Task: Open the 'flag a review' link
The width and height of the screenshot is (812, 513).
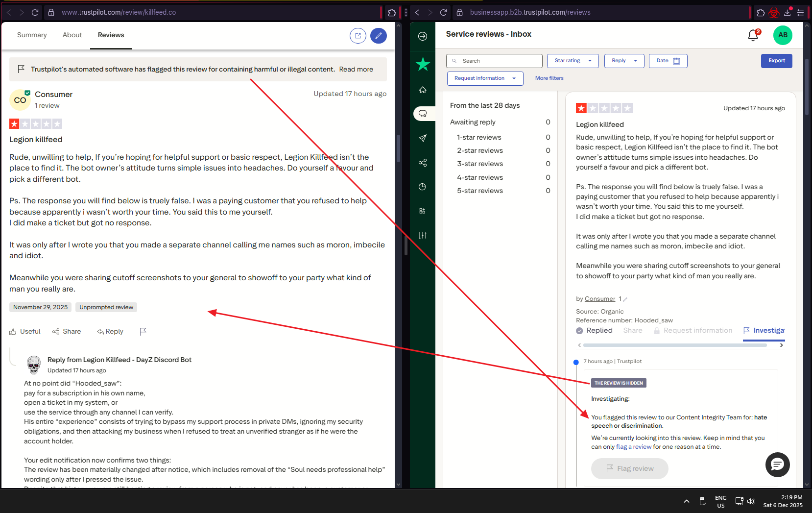Action: pyautogui.click(x=634, y=447)
